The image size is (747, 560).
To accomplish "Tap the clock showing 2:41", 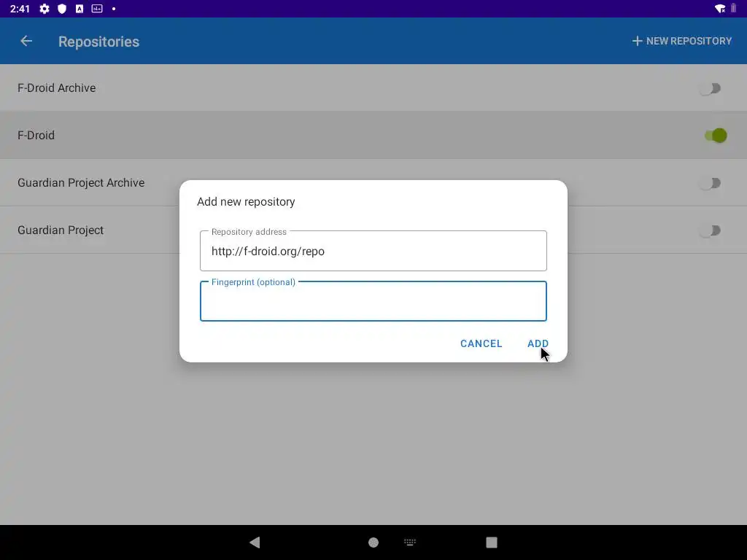I will click(x=20, y=9).
